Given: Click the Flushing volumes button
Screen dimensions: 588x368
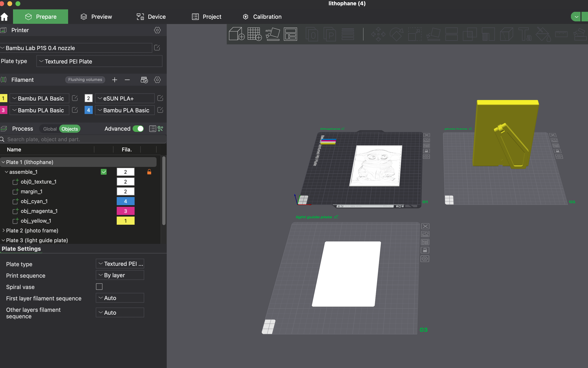Looking at the screenshot, I should pos(85,80).
